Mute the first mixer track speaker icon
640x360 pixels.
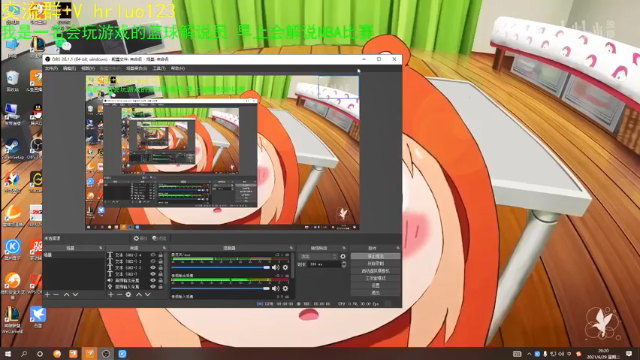click(276, 267)
